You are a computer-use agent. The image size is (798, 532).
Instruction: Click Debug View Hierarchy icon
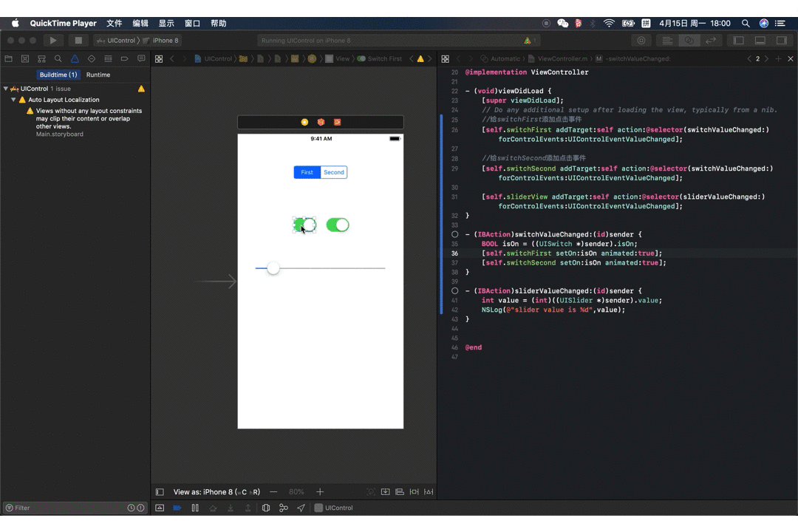tap(266, 508)
